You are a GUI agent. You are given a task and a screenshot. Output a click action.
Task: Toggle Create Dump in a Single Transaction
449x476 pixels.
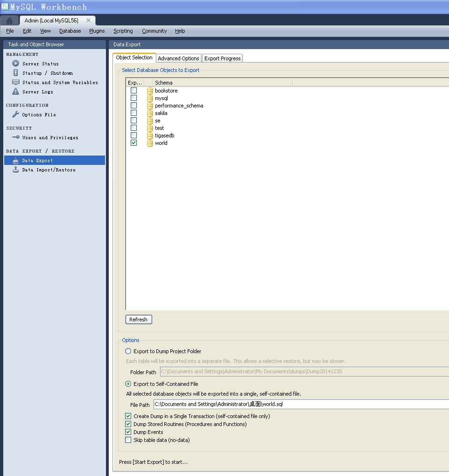tap(128, 416)
